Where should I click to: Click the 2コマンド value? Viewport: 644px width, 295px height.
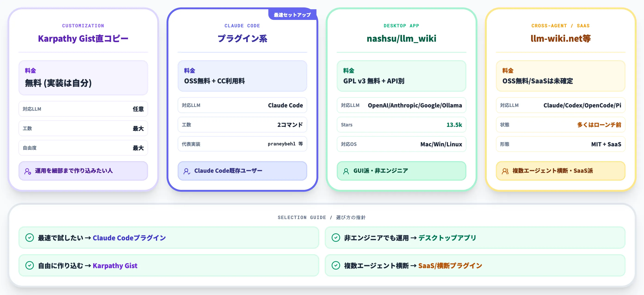point(290,125)
